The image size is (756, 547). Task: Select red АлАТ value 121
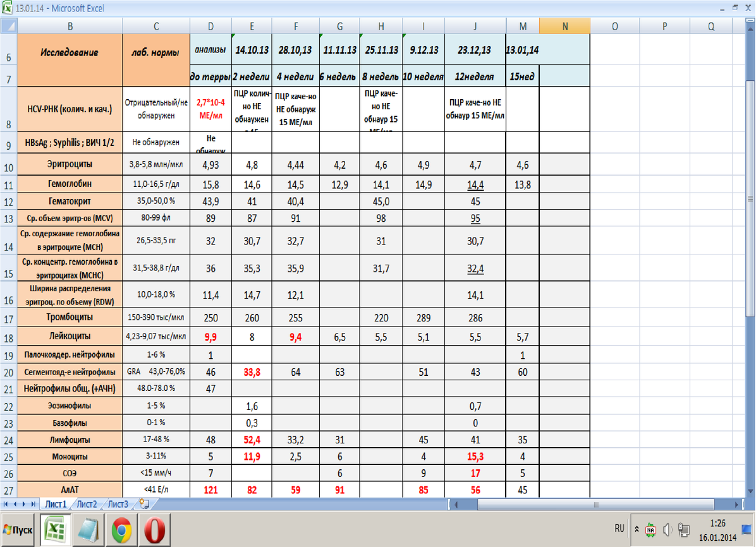point(210,490)
